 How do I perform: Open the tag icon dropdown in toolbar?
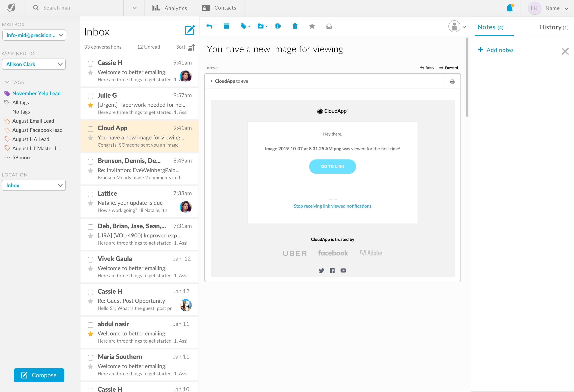tap(245, 26)
